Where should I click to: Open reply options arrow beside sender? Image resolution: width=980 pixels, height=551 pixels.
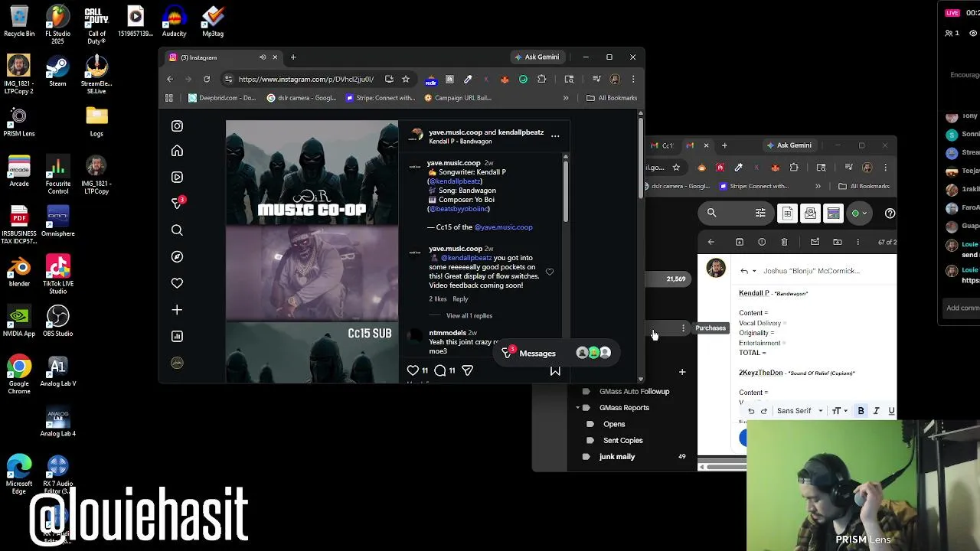click(x=755, y=271)
